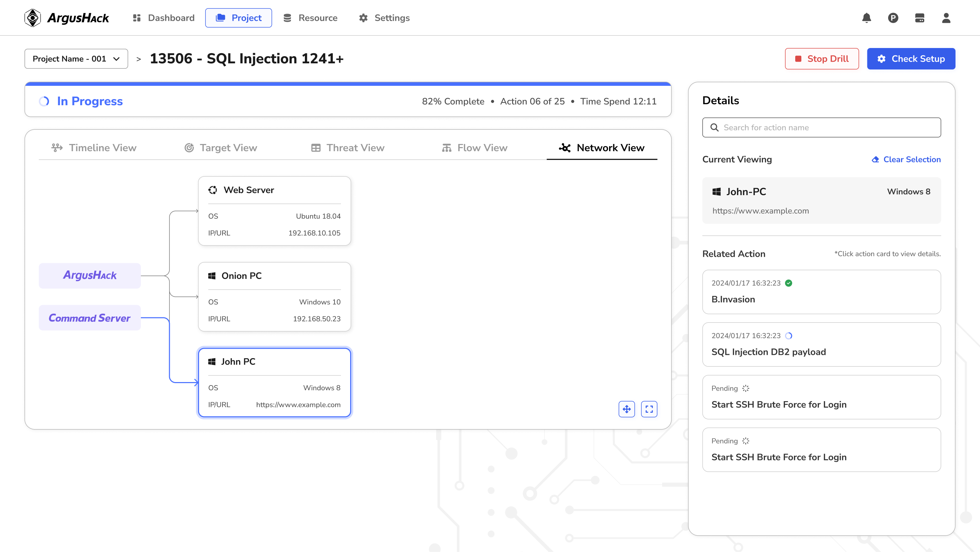Image resolution: width=980 pixels, height=552 pixels.
Task: Select the Web Server node card
Action: (274, 211)
